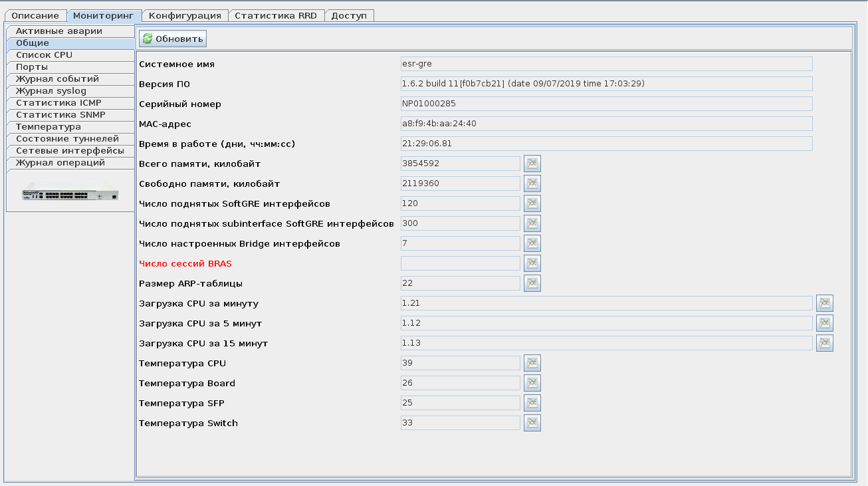Screen dimensions: 868x486
Task: Go to the Описание tab
Action: tap(35, 15)
